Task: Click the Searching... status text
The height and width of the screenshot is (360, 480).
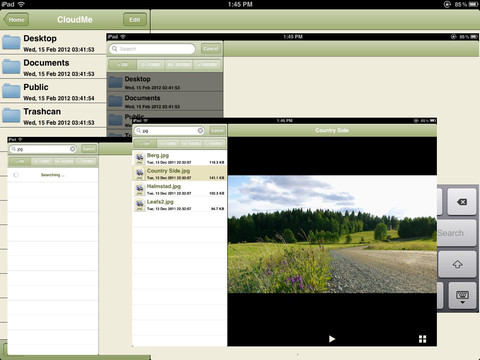Action: pyautogui.click(x=53, y=175)
